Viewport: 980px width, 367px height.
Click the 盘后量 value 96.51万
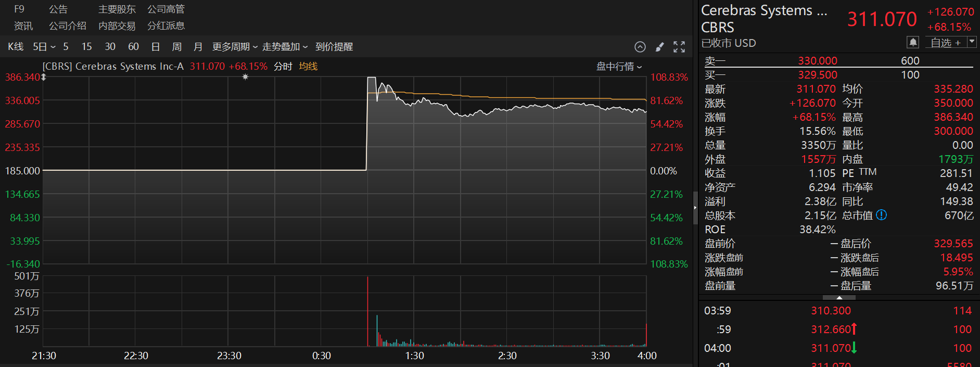click(x=954, y=286)
